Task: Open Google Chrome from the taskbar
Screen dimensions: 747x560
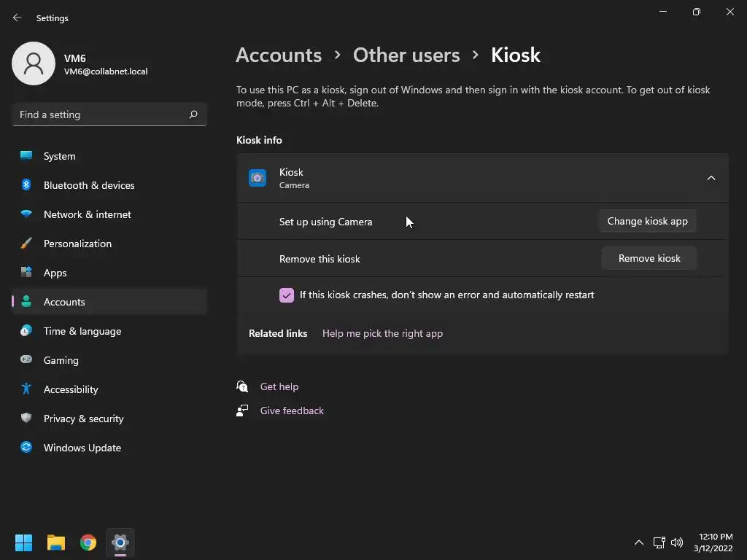Action: coord(88,542)
